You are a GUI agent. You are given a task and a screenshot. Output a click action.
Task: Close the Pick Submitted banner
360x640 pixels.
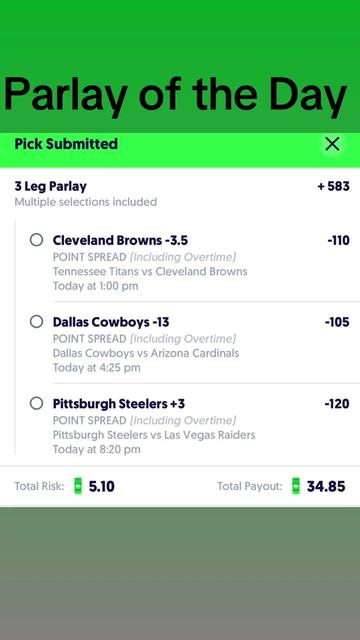click(x=332, y=144)
